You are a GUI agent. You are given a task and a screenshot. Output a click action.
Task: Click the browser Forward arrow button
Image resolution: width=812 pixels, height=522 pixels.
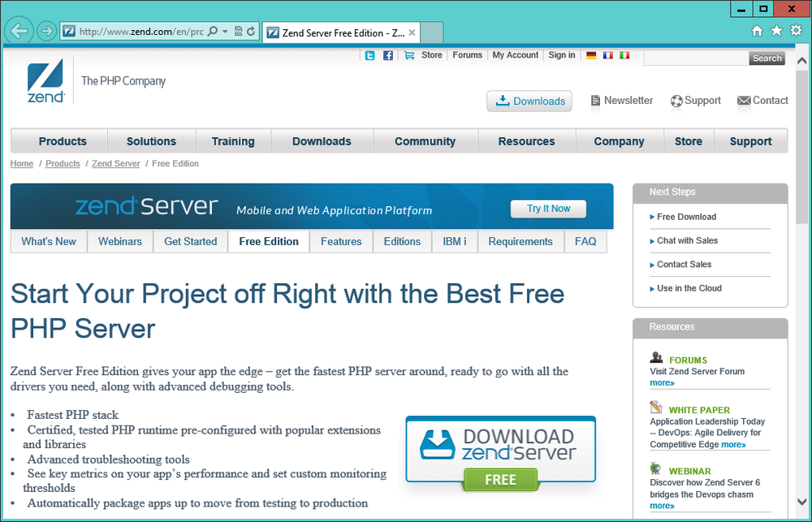click(x=47, y=31)
